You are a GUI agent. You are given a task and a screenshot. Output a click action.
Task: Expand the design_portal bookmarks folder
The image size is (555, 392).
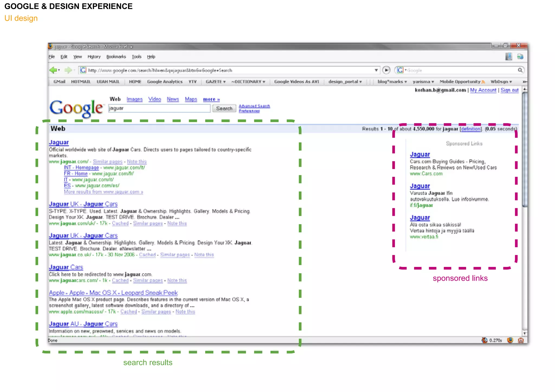point(345,81)
